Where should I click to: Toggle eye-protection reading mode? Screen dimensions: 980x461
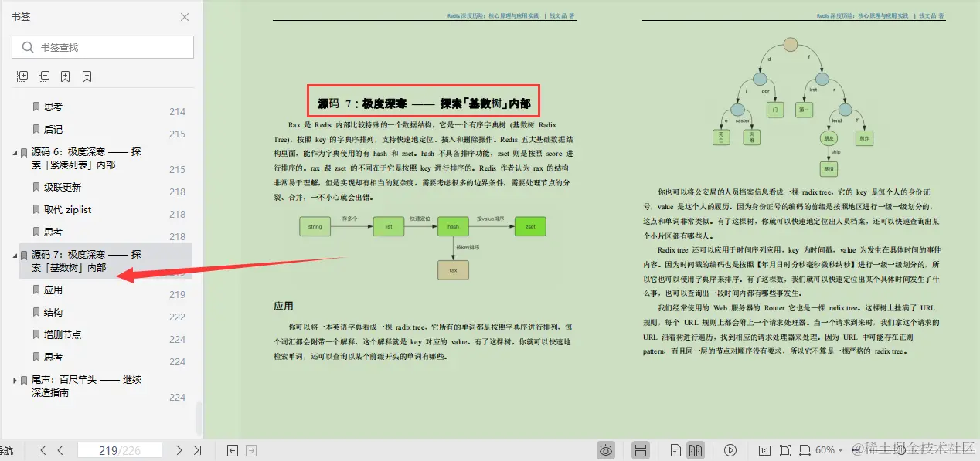605,449
